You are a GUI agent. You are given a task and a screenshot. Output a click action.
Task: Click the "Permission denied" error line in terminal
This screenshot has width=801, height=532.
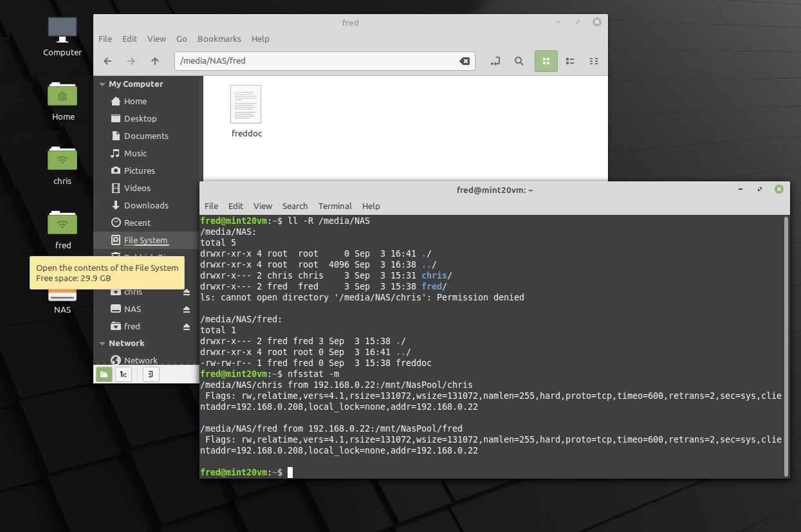362,298
